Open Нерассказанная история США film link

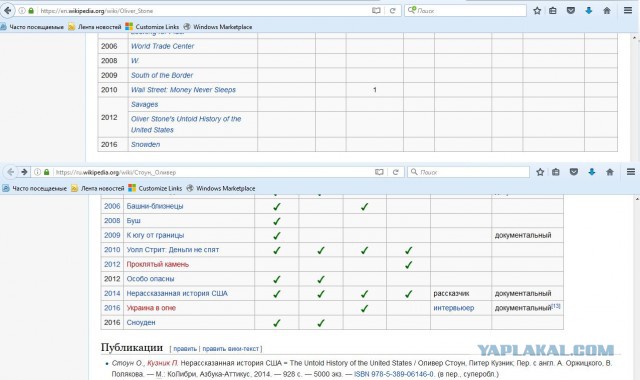click(177, 293)
